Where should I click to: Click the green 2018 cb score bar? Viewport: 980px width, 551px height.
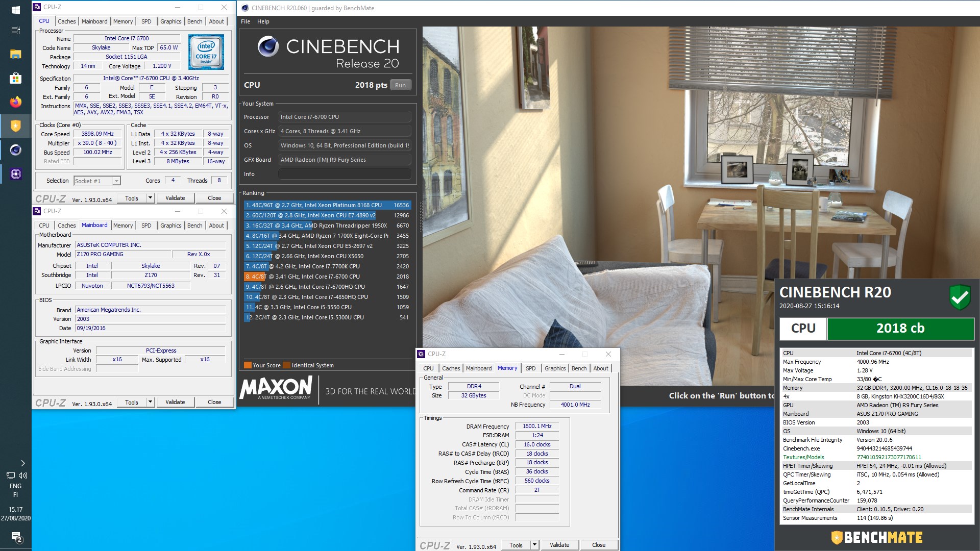coord(900,329)
